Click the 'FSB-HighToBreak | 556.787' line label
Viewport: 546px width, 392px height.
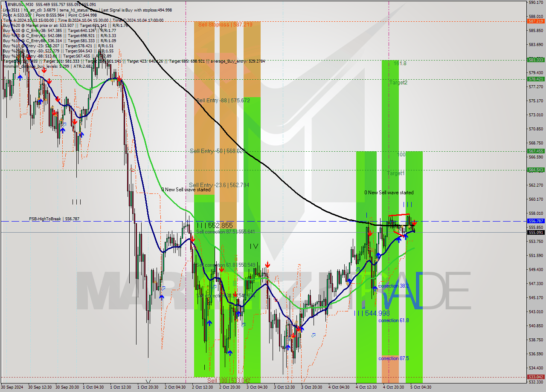point(54,219)
